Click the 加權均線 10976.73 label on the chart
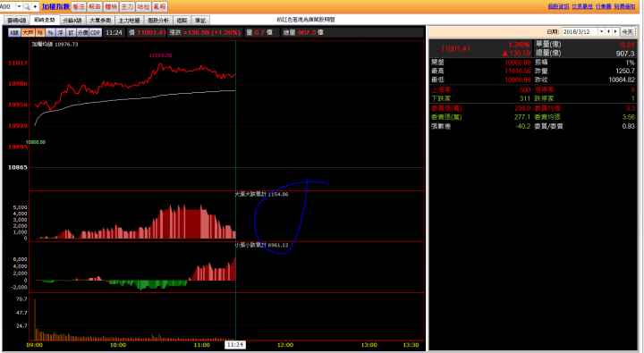 click(55, 45)
